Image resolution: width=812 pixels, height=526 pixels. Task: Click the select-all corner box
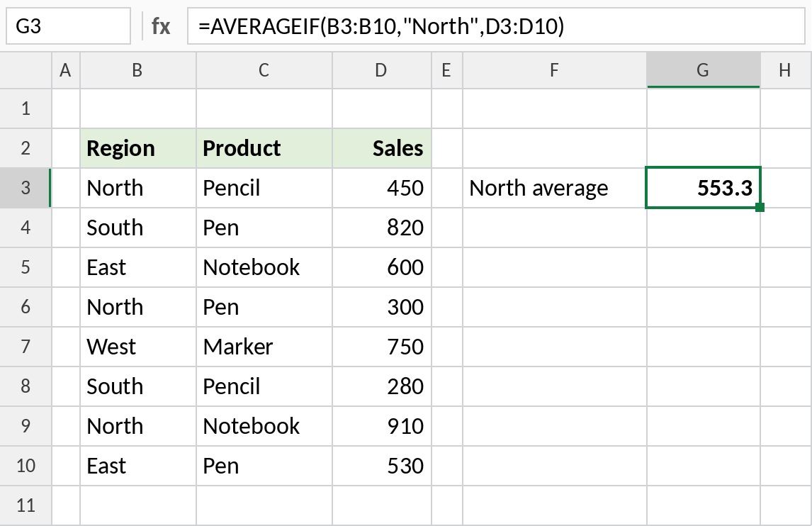click(x=26, y=70)
